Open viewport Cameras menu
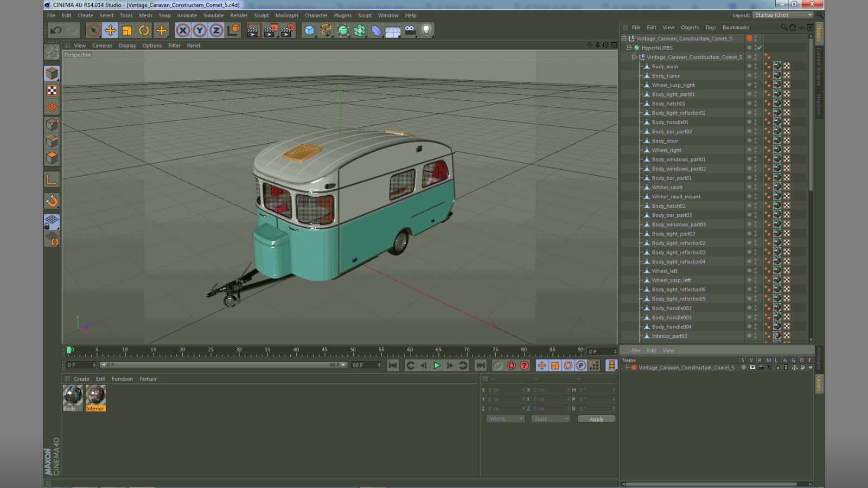 tap(102, 46)
